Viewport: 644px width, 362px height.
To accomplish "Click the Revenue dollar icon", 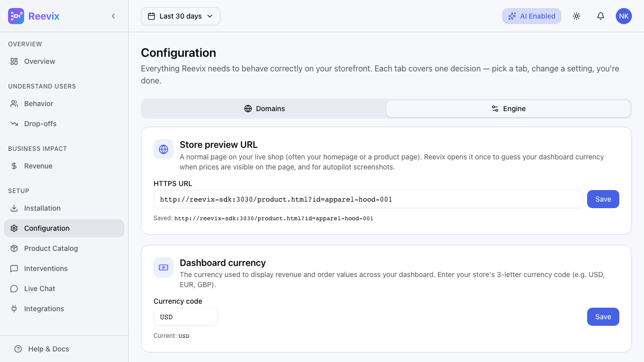I will tap(14, 166).
